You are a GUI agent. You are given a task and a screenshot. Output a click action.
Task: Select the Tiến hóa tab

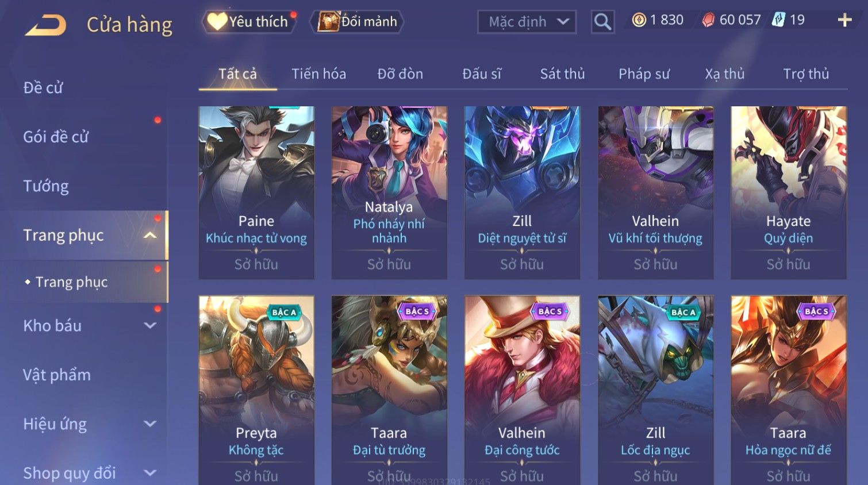click(318, 74)
